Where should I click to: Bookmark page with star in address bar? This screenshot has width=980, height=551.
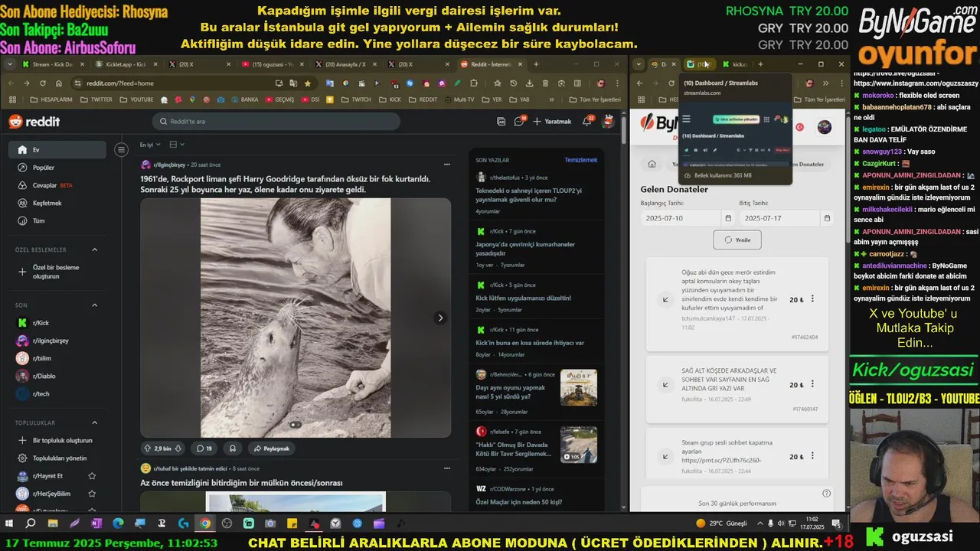tap(307, 83)
